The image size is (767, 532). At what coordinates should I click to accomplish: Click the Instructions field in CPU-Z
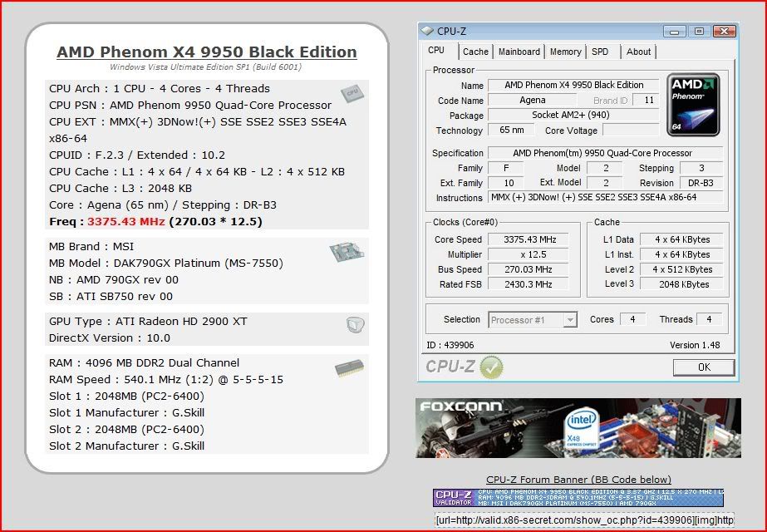(605, 197)
